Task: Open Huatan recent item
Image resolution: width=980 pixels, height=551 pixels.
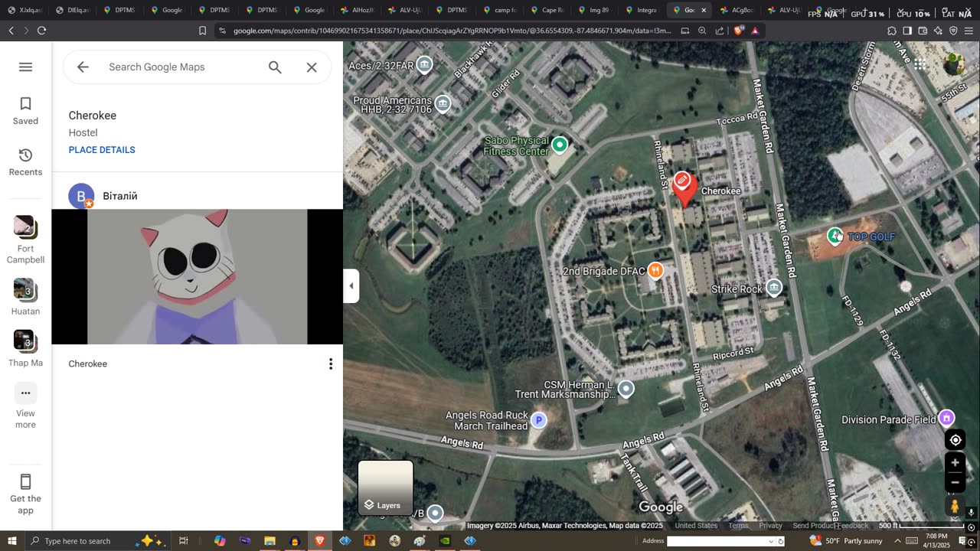Action: (25, 297)
